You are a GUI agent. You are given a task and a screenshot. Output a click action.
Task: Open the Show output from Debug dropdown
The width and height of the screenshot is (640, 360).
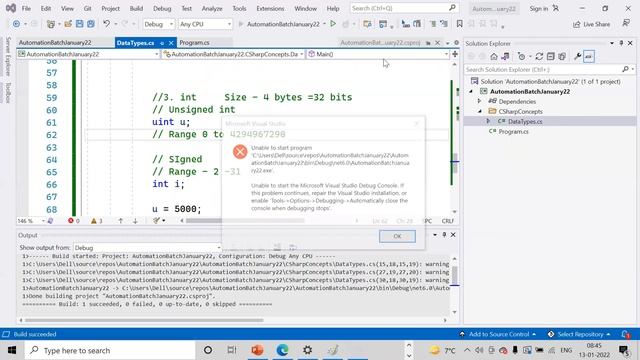coord(147,248)
